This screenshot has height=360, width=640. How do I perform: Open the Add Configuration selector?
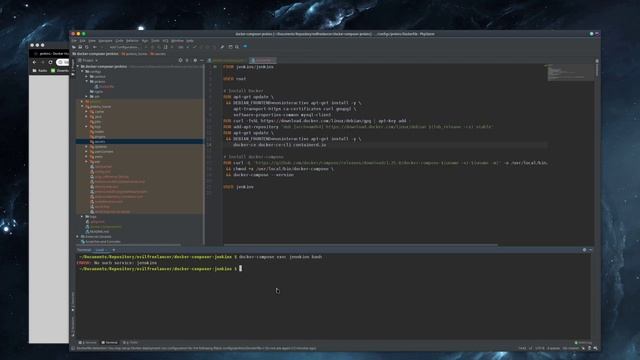124,47
